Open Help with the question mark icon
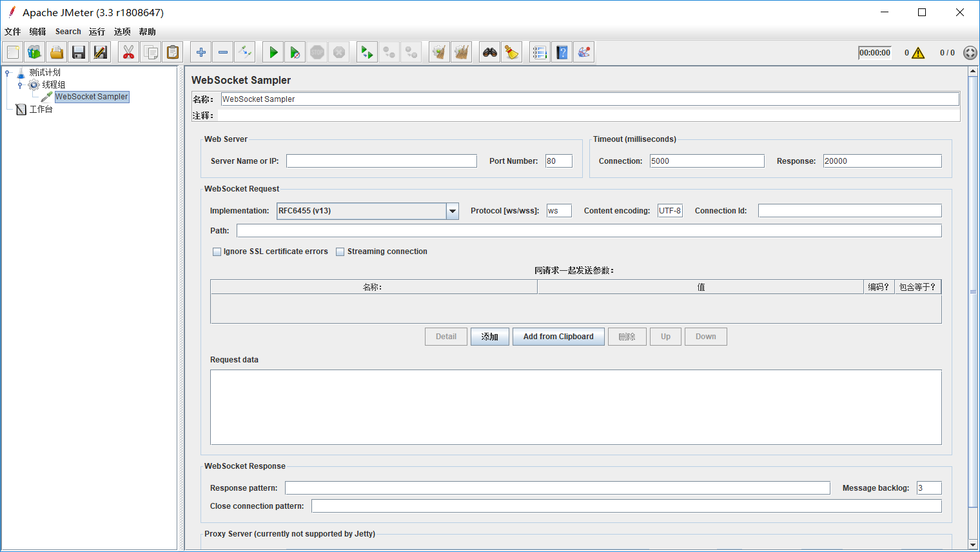The width and height of the screenshot is (980, 552). (x=562, y=52)
